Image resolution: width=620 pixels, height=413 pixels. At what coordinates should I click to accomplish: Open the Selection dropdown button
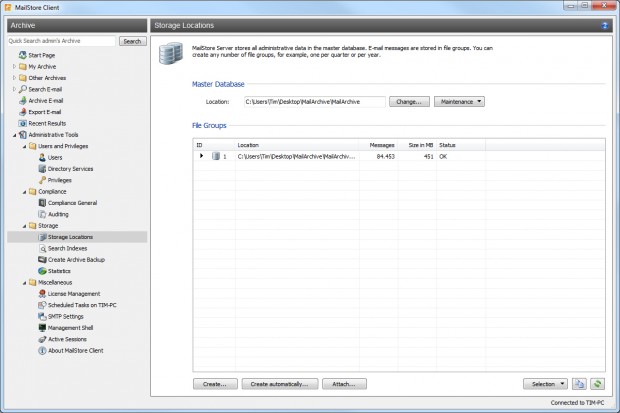[545, 384]
